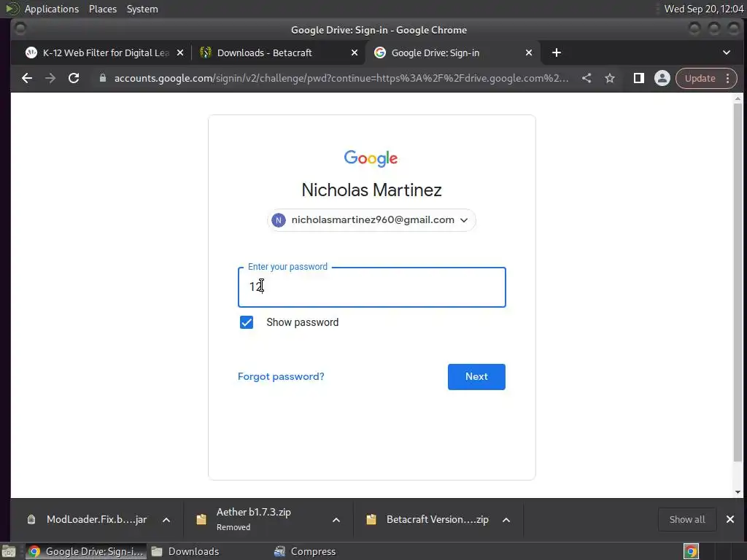Uncheck the Show password checkbox
This screenshot has width=747, height=560.
(x=247, y=322)
